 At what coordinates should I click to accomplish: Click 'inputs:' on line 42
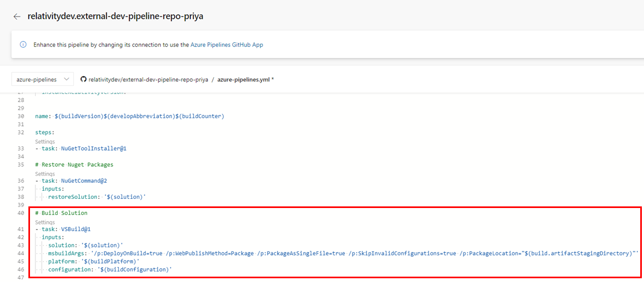click(53, 237)
